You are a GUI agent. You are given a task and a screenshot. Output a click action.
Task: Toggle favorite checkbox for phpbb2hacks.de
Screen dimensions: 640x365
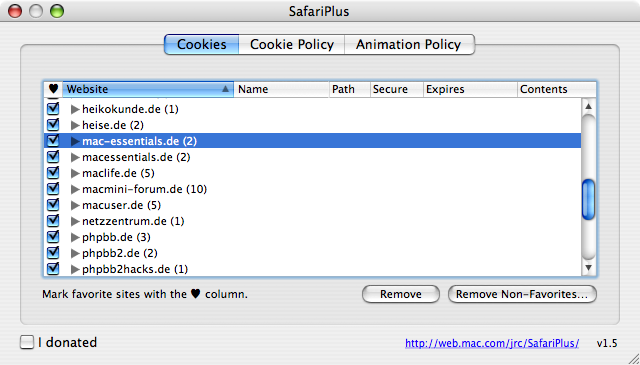point(53,269)
